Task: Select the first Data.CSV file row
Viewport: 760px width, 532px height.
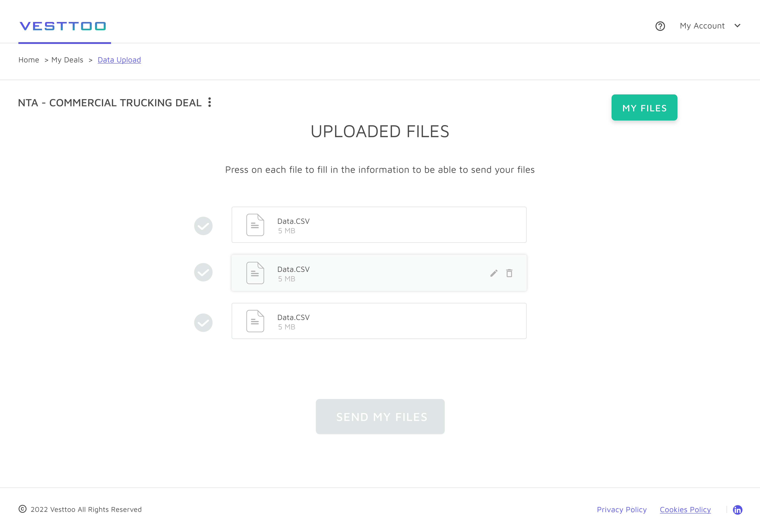Action: pos(379,225)
